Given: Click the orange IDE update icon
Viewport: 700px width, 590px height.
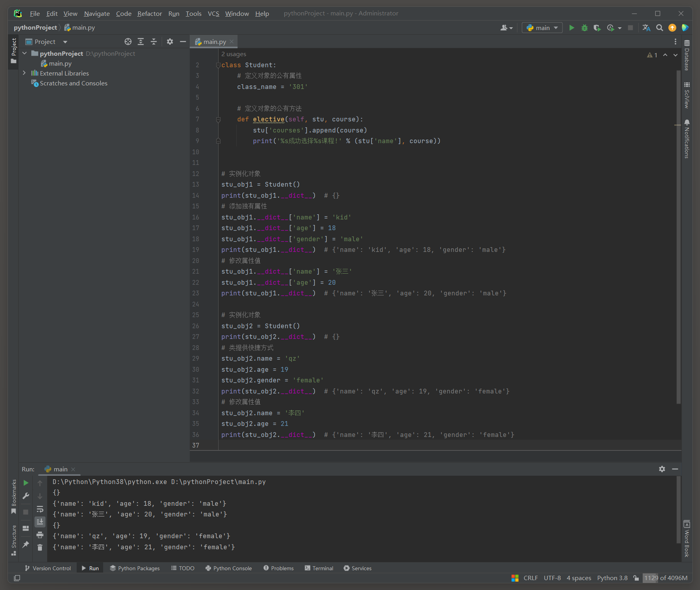Looking at the screenshot, I should (672, 28).
